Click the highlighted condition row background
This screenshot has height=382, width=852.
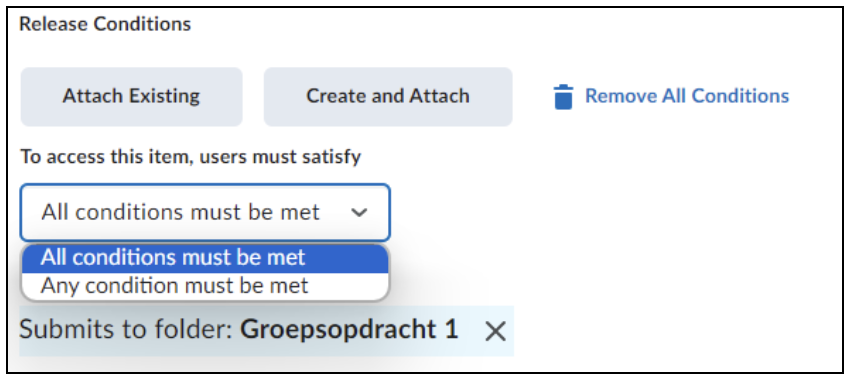click(x=266, y=331)
